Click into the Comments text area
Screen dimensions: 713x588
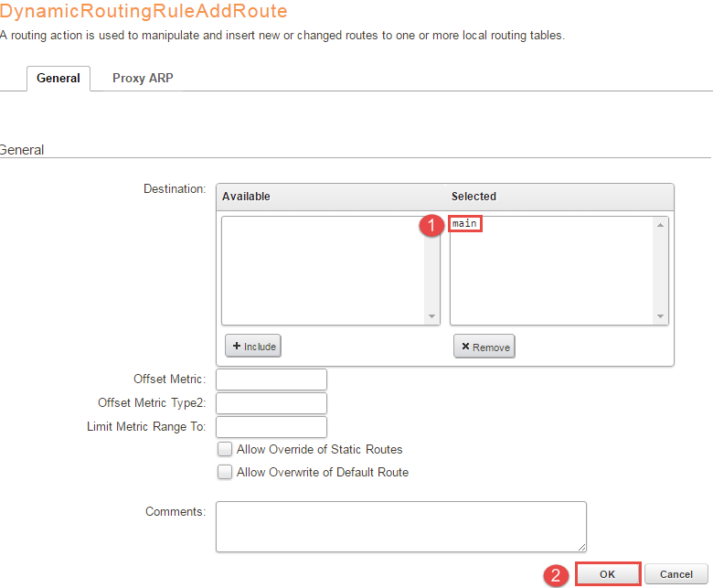[x=400, y=526]
